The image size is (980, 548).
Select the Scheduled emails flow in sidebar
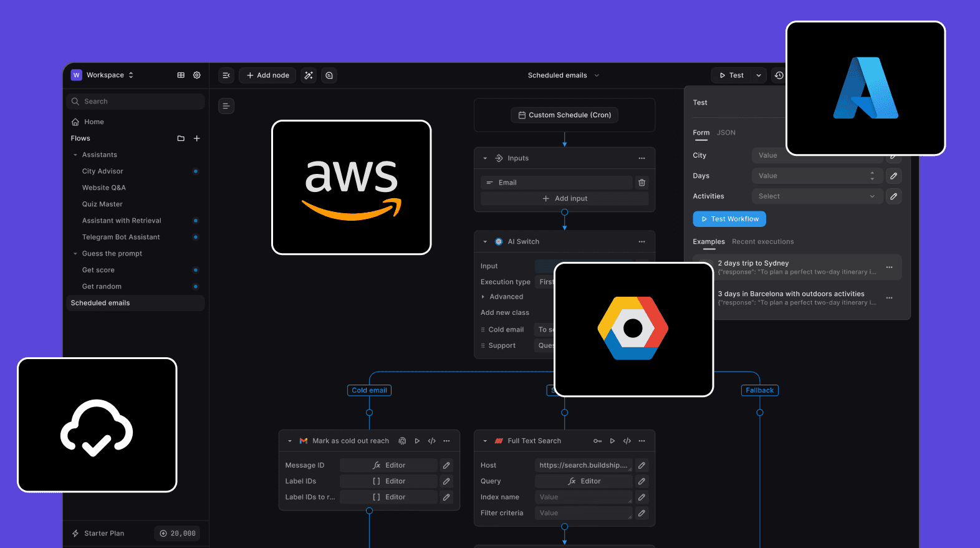pos(135,303)
